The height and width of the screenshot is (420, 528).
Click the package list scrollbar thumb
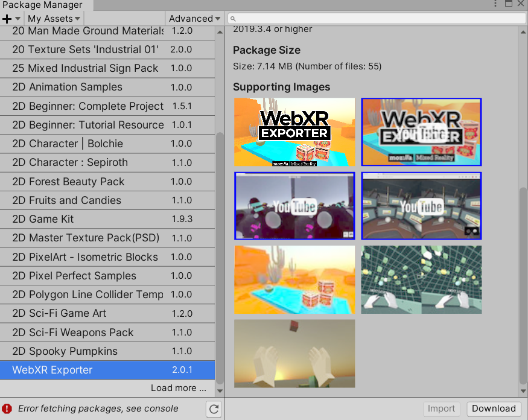(x=220, y=258)
